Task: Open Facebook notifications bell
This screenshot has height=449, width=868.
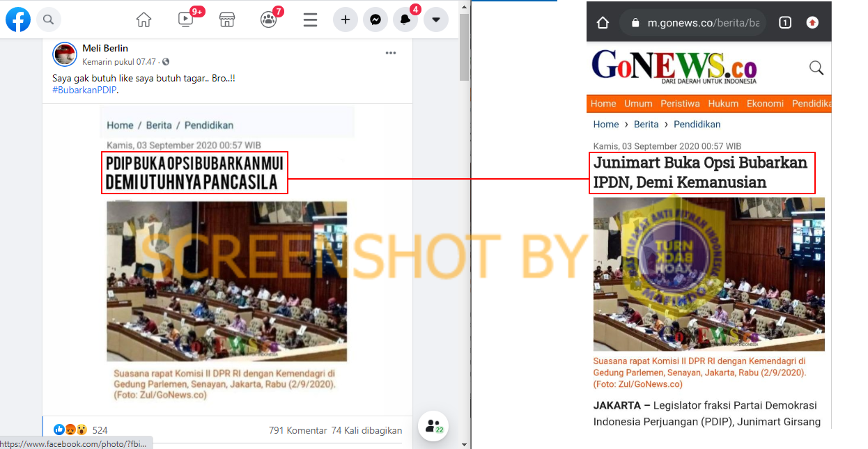Action: 405,19
